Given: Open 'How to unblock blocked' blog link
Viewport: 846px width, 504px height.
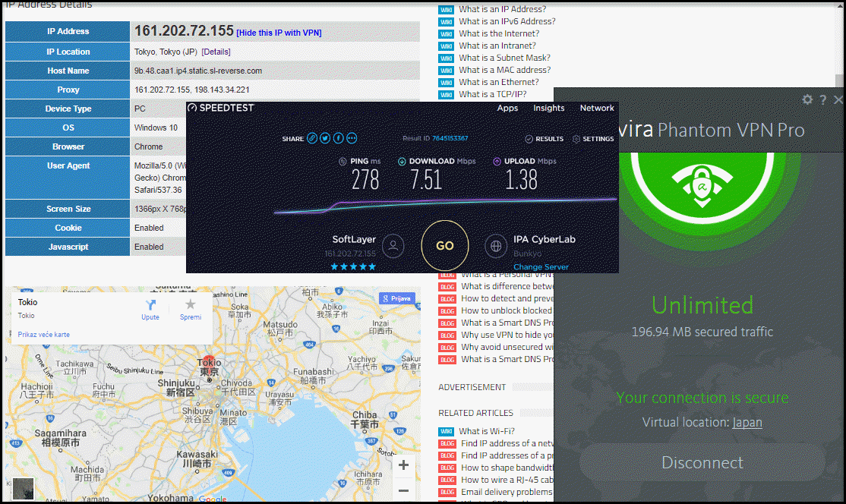Looking at the screenshot, I should point(506,310).
